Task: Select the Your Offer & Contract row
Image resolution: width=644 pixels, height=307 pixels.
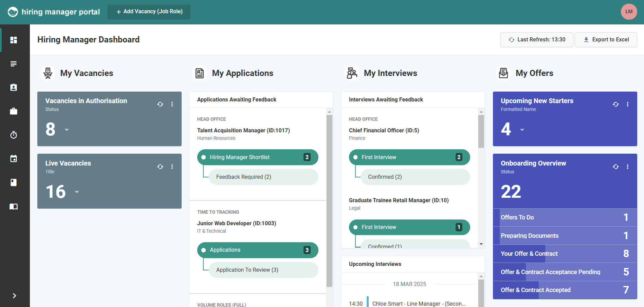Action: (x=565, y=254)
